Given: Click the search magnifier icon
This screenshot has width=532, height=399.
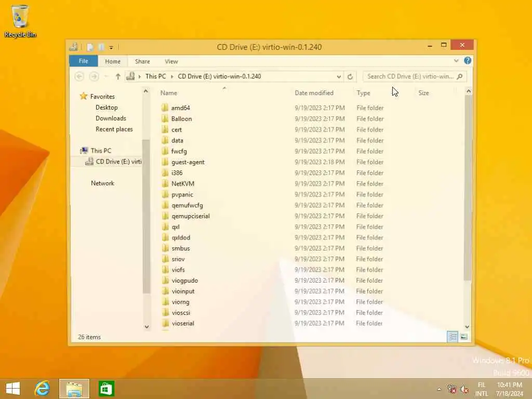Looking at the screenshot, I should [x=460, y=76].
